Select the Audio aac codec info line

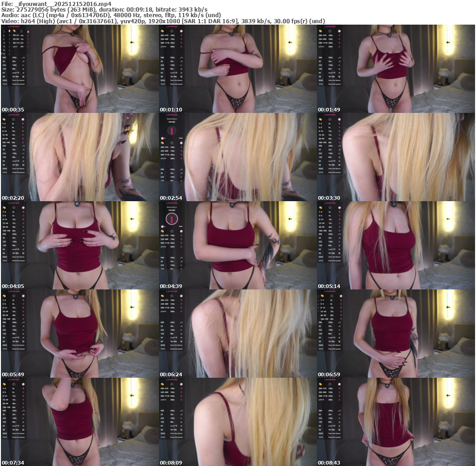[x=111, y=15]
